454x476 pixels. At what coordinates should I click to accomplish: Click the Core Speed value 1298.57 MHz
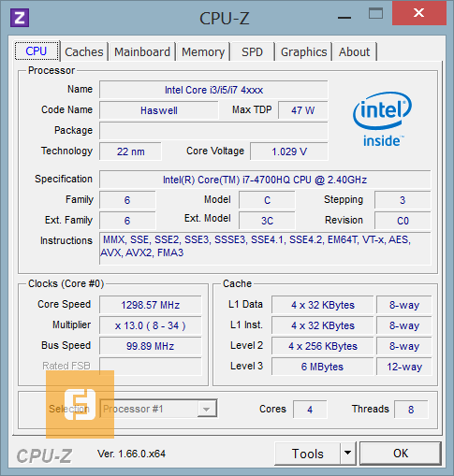click(x=151, y=305)
